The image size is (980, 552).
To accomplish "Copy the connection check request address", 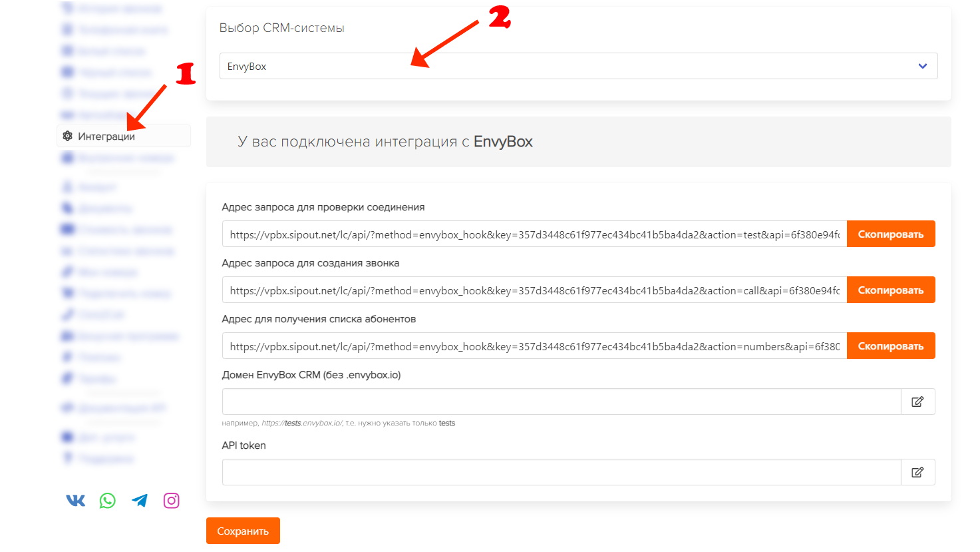I will 890,234.
